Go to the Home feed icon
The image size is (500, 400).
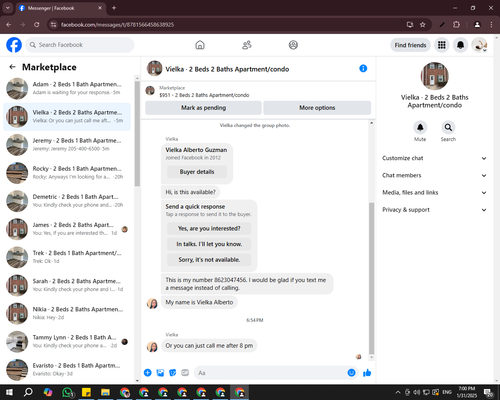(x=200, y=45)
